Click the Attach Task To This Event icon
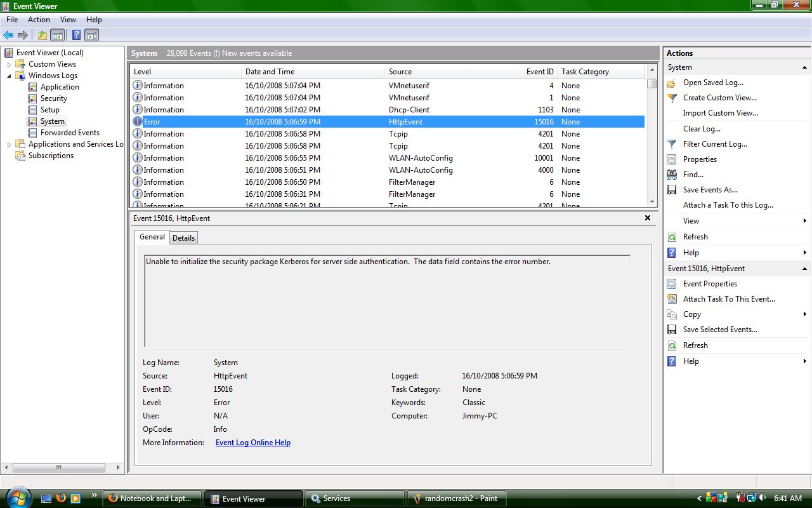 672,299
